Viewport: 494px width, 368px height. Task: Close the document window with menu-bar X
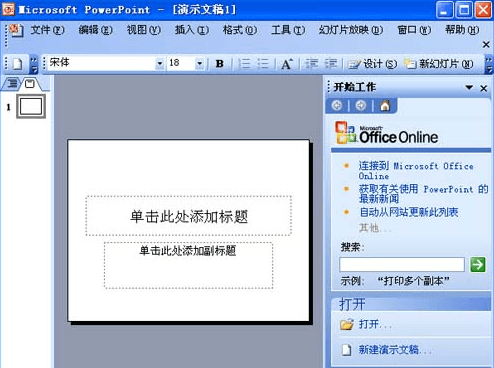486,44
